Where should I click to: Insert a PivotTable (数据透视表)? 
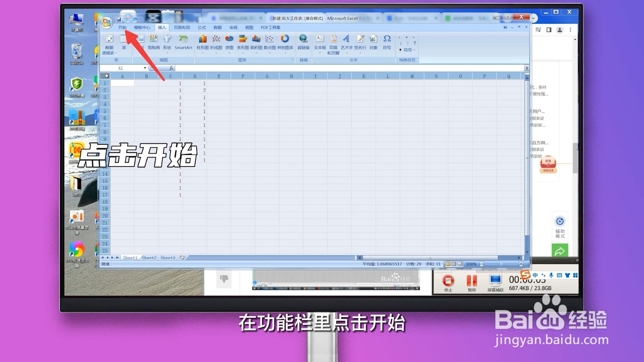click(109, 44)
